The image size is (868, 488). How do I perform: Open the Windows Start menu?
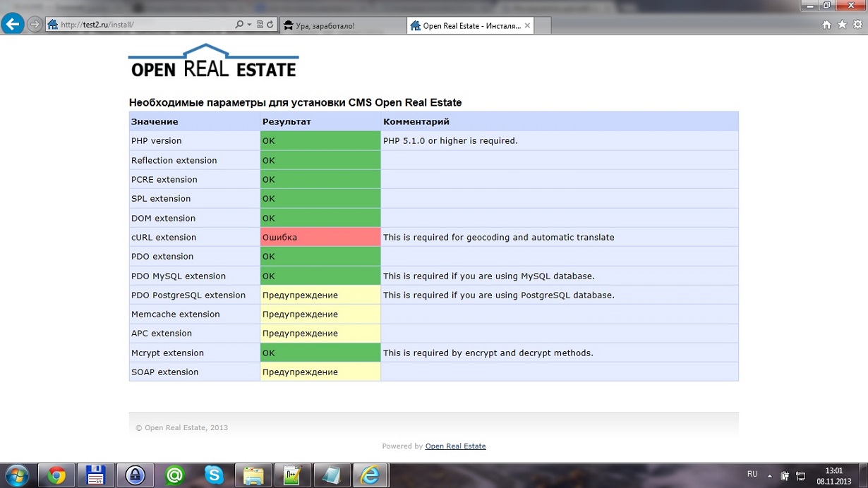pos(16,475)
